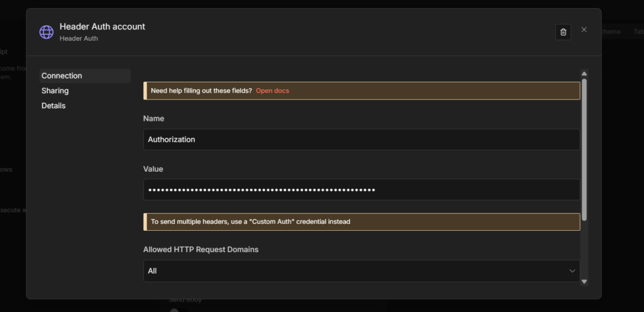
Task: Click the globe credential icon
Action: (x=47, y=32)
